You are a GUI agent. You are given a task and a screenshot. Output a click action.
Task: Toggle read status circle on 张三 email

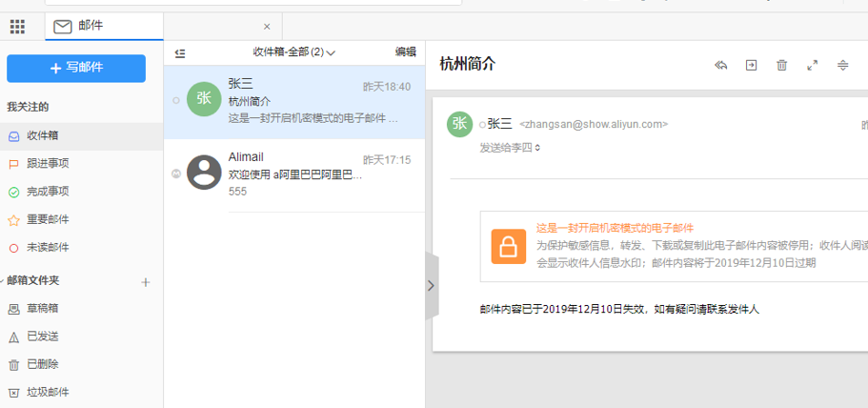click(175, 100)
